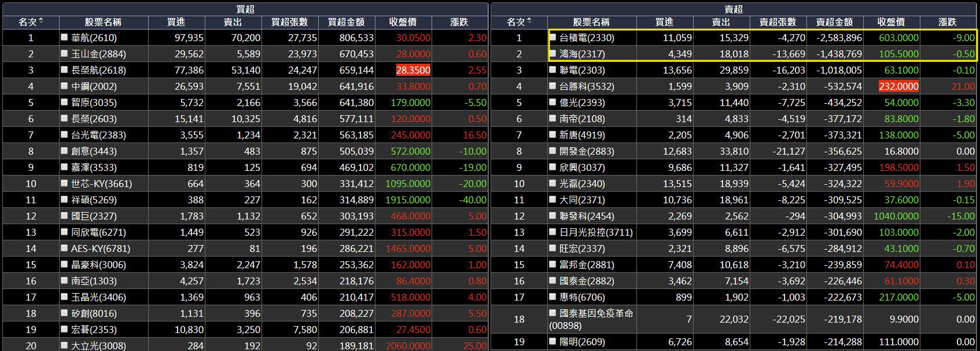Open the stock 國巨(2327)
The width and height of the screenshot is (980, 351).
coord(94,216)
